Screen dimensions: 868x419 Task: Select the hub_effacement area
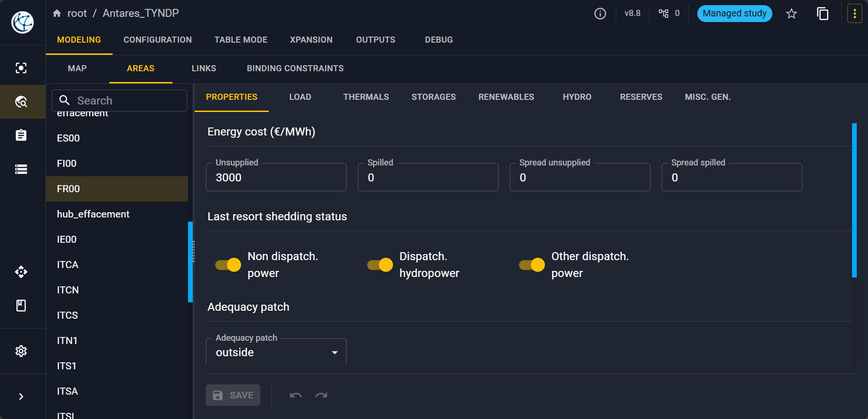tap(117, 214)
